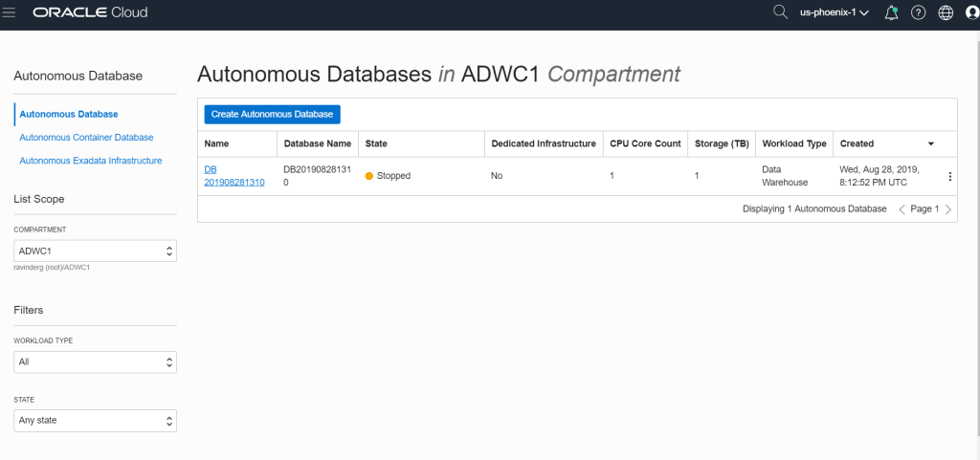The width and height of the screenshot is (980, 460).
Task: Select Autonomous Exadata Infrastructure in sidebar
Action: pos(90,161)
